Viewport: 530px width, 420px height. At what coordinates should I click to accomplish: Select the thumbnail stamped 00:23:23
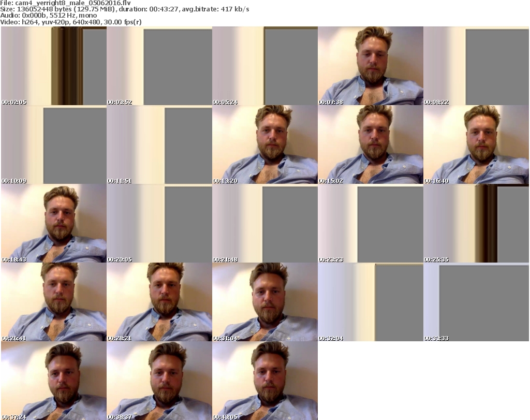(371, 224)
